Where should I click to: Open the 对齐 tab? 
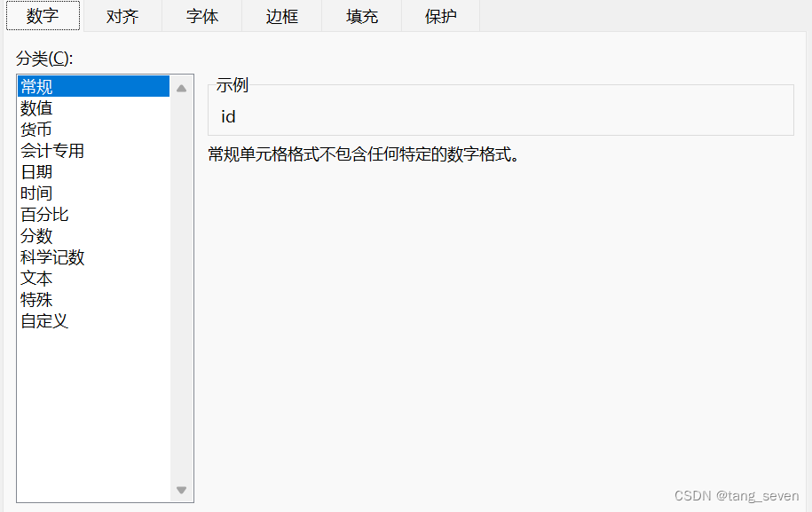[122, 16]
